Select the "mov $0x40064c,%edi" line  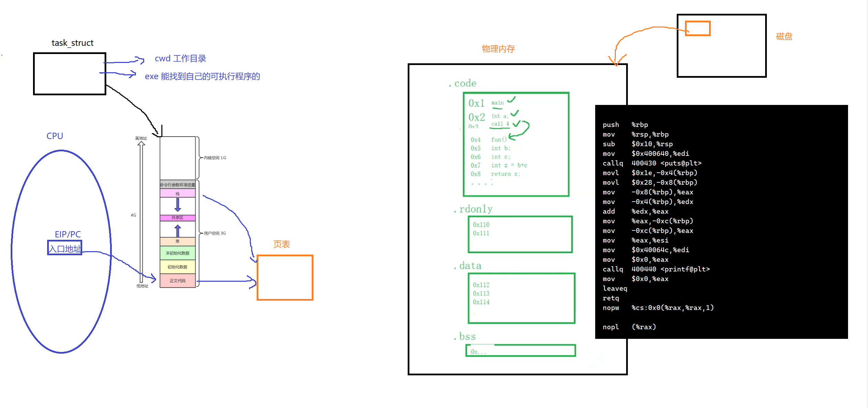[x=646, y=250]
